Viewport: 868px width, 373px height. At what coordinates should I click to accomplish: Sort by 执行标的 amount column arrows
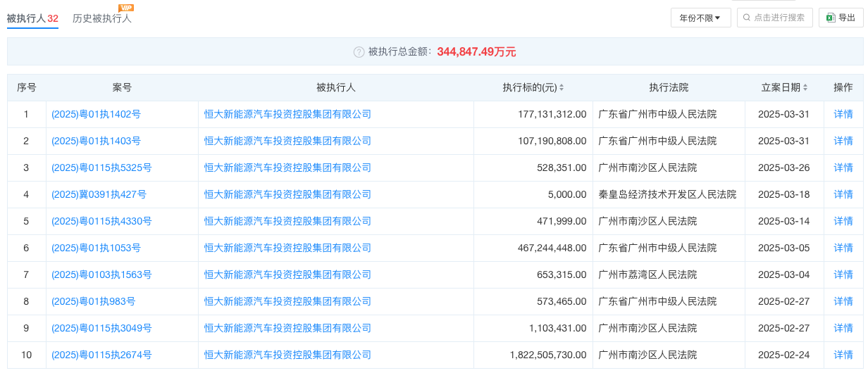click(x=562, y=88)
